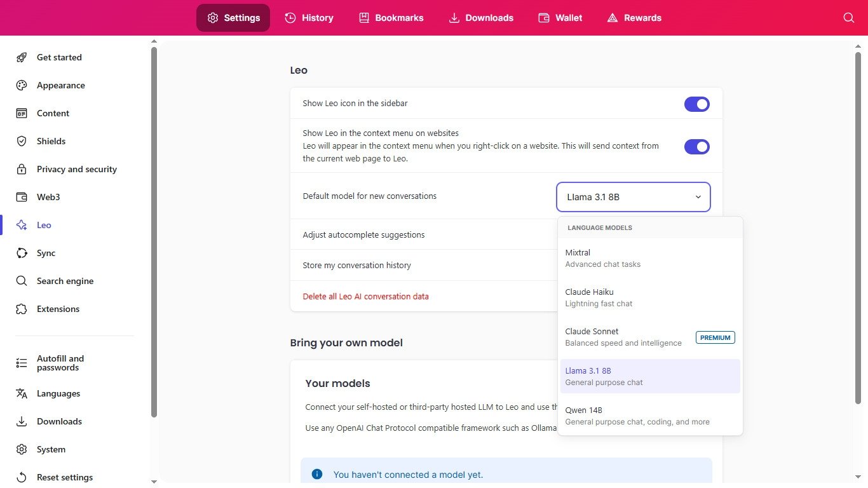Screen dimensions: 868x488
Task: Collapse the Llama 3.1 8B default model dropdown
Action: tap(634, 197)
